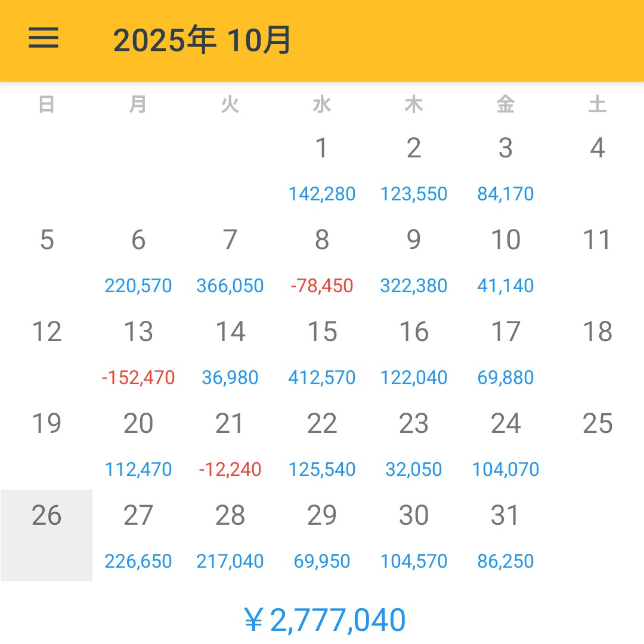
Task: Tap the -152,470 loss on October 13
Action: coord(138,377)
